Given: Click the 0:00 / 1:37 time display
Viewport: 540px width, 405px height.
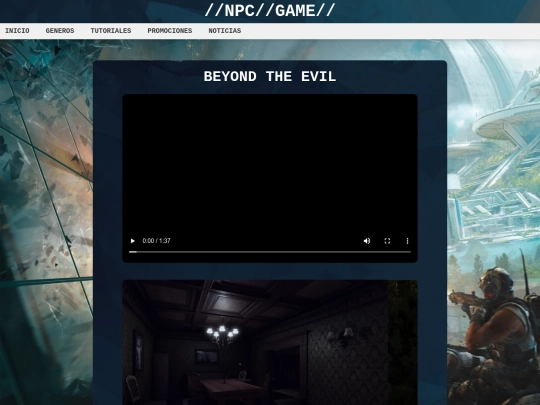Looking at the screenshot, I should coord(156,241).
